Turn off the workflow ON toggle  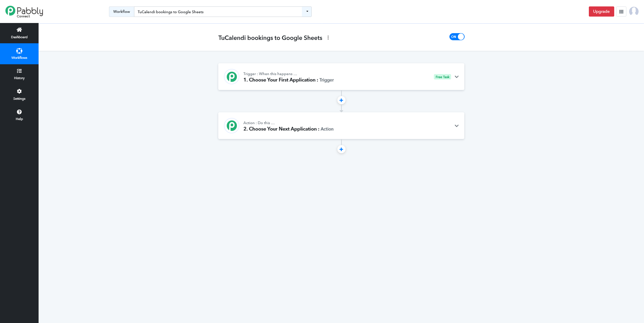coord(457,37)
